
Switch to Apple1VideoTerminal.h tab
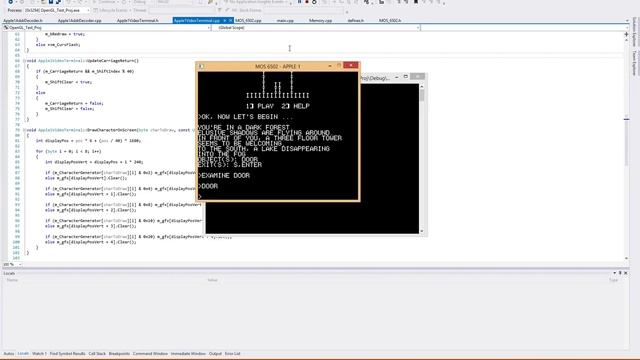click(138, 20)
